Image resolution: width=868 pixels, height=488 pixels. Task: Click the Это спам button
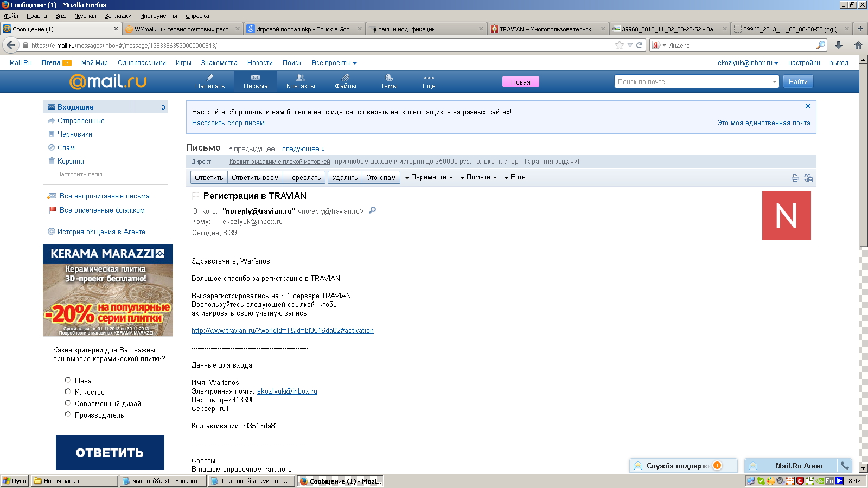pyautogui.click(x=381, y=177)
